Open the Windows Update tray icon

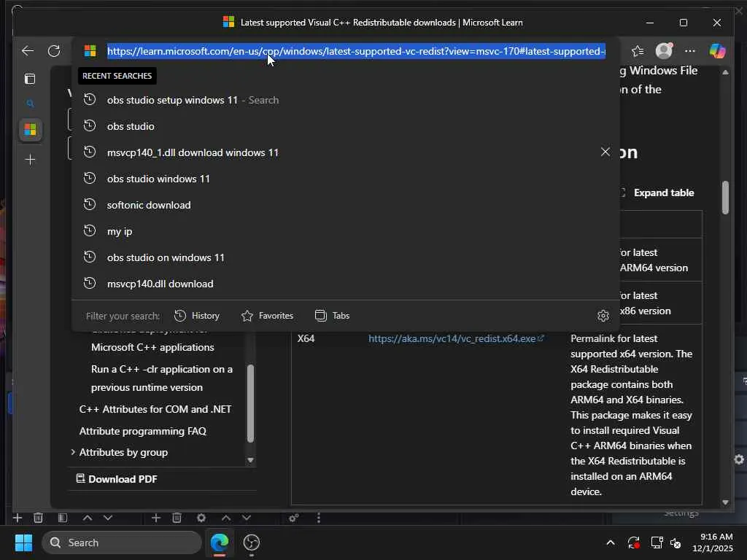tap(634, 542)
